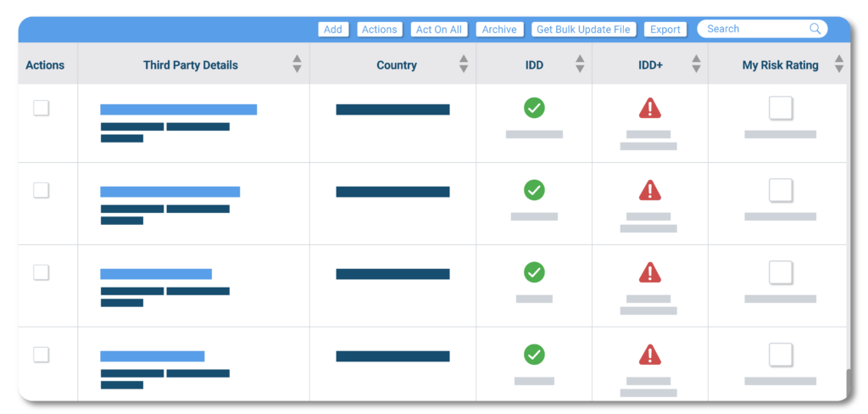868x414 pixels.
Task: Click the Get Bulk Update File button
Action: coord(584,30)
